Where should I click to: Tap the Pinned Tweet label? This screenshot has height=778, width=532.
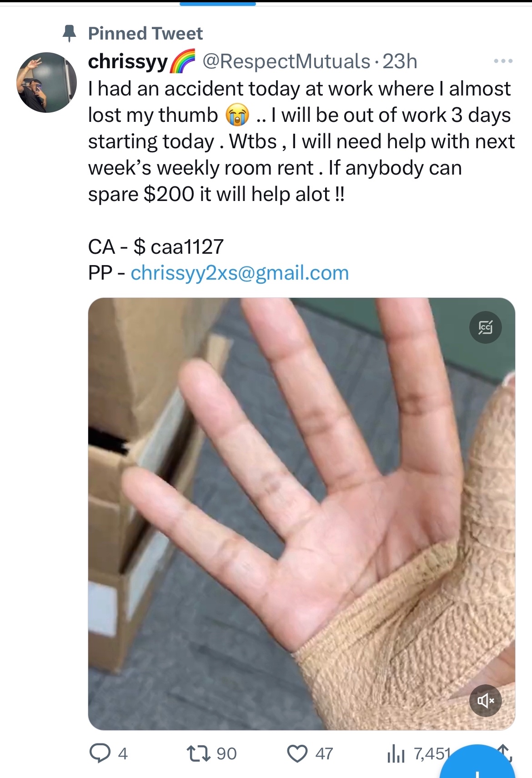(146, 33)
